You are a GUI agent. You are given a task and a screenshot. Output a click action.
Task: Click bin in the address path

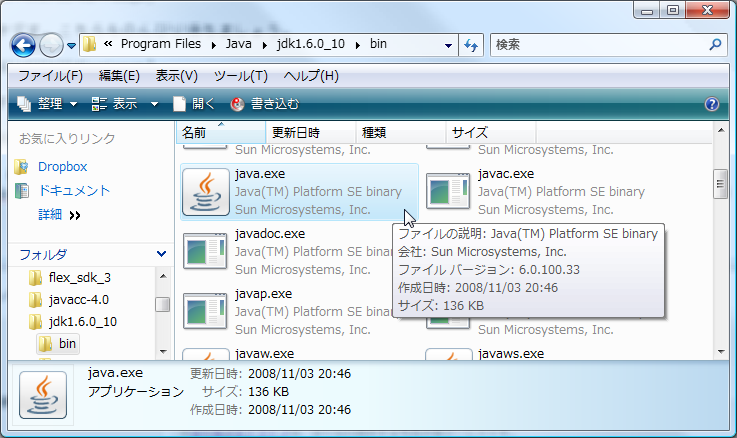coord(378,44)
